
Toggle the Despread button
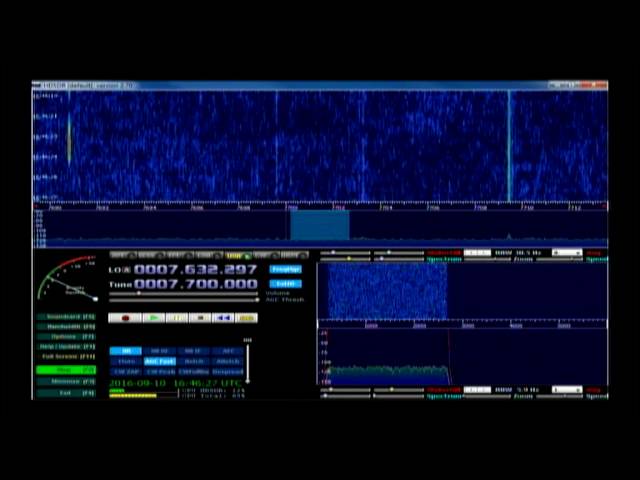pyautogui.click(x=227, y=372)
